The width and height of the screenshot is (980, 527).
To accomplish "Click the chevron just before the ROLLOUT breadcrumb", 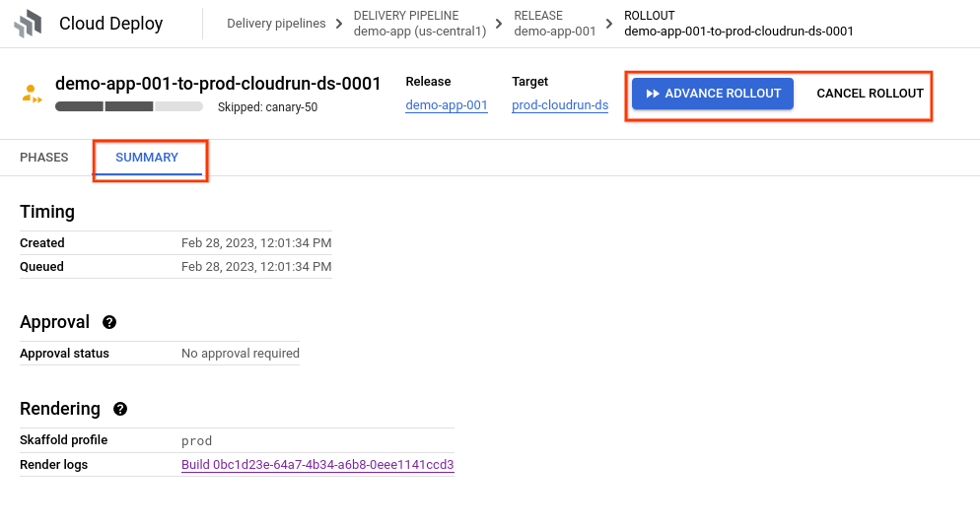I will pos(610,24).
